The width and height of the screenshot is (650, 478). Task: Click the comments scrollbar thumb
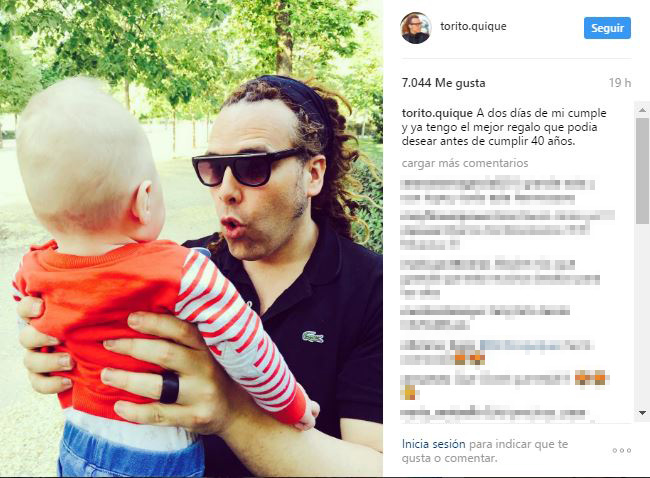(643, 171)
